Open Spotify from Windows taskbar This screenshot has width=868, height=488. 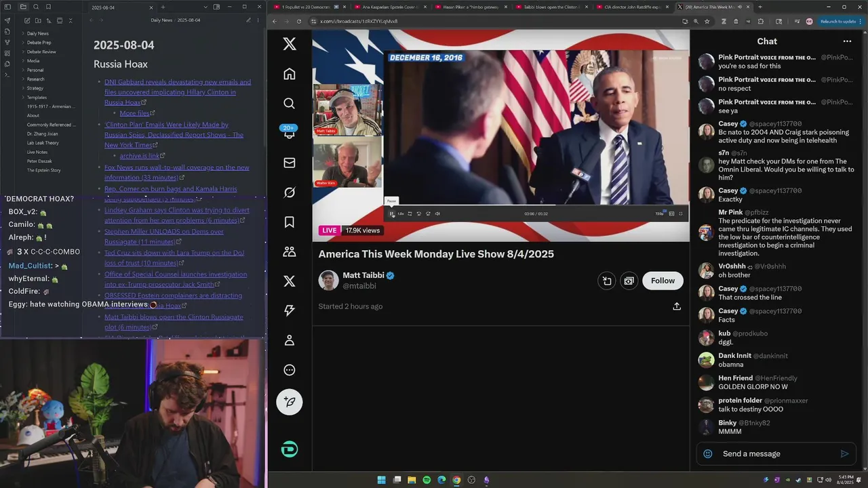pyautogui.click(x=427, y=480)
